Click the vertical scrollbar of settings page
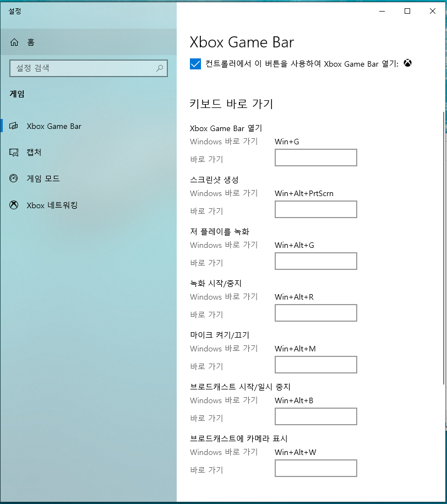 pos(444,247)
